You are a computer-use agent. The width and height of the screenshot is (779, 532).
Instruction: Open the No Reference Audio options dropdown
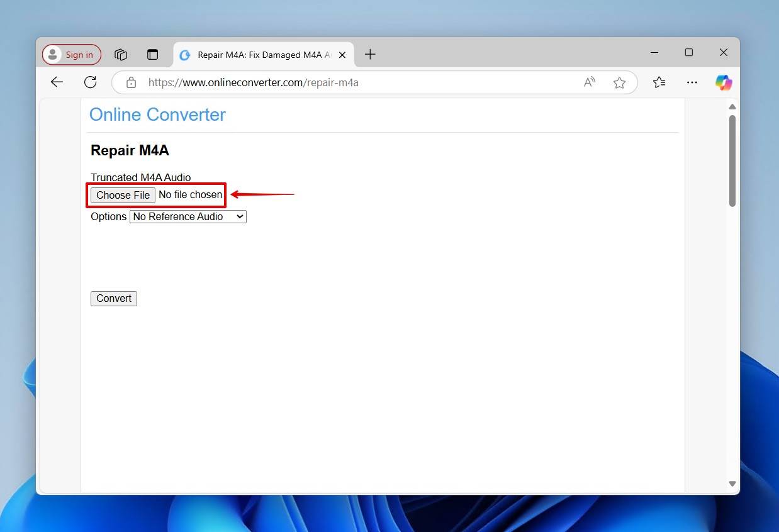pos(187,216)
